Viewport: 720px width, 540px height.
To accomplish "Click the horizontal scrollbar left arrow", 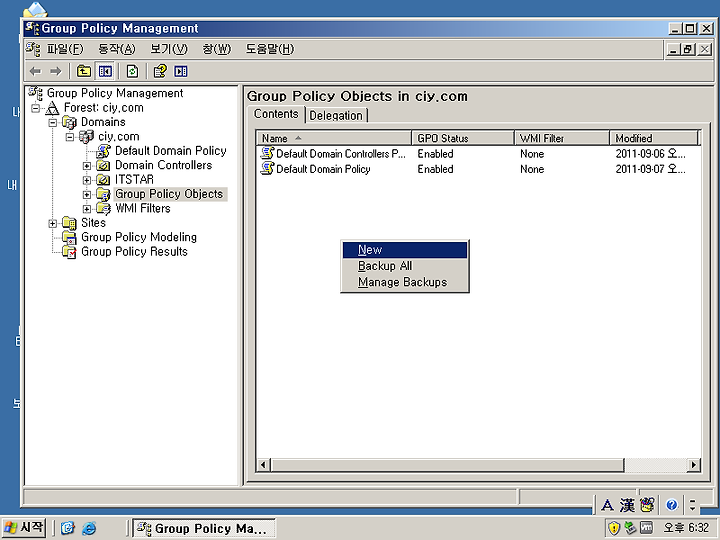I will click(x=263, y=465).
